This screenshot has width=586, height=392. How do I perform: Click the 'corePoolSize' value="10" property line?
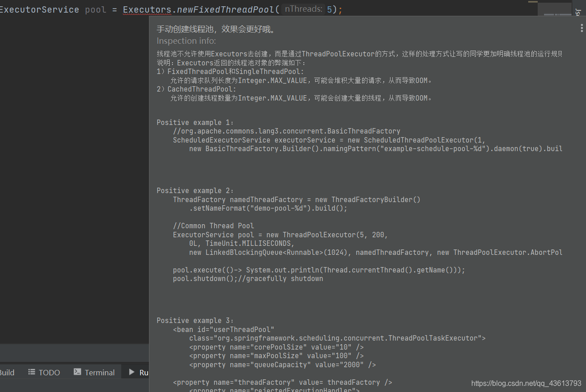pyautogui.click(x=276, y=347)
